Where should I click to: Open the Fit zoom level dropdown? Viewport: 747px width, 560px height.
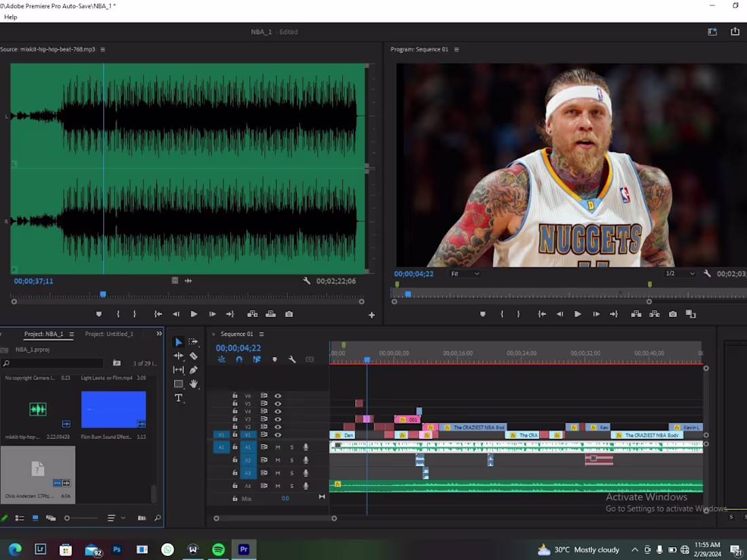465,274
